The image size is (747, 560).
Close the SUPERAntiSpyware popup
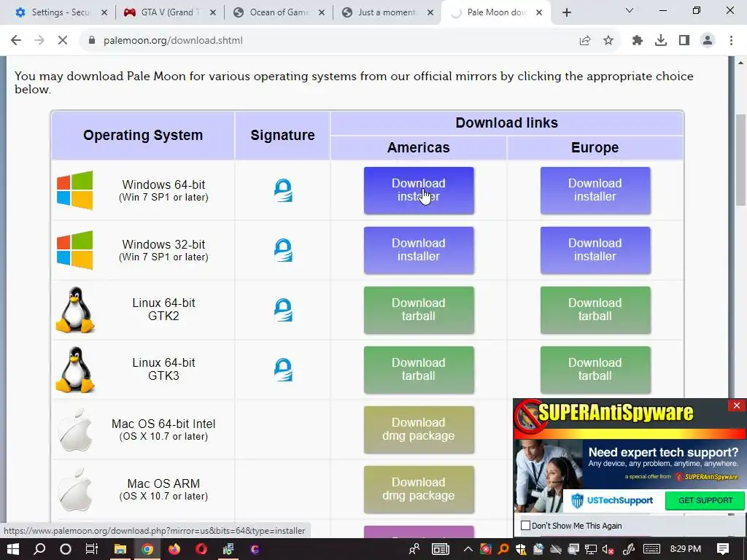tap(737, 405)
